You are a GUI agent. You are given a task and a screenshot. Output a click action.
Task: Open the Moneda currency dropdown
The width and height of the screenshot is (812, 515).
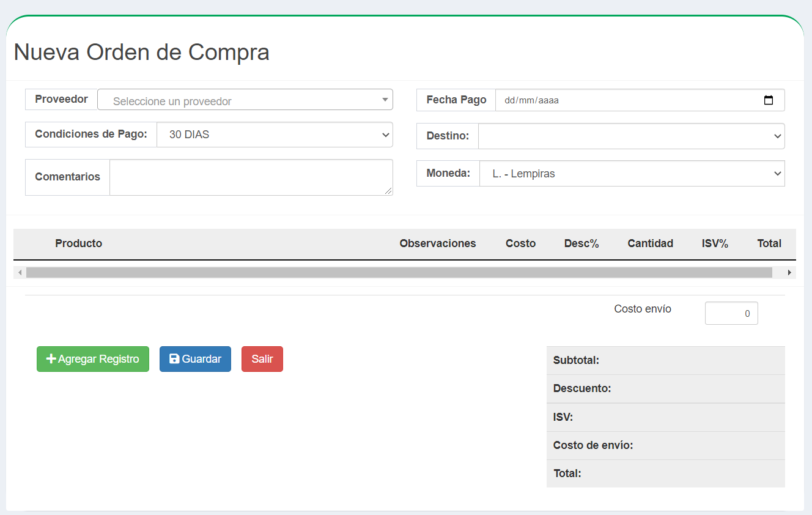631,173
